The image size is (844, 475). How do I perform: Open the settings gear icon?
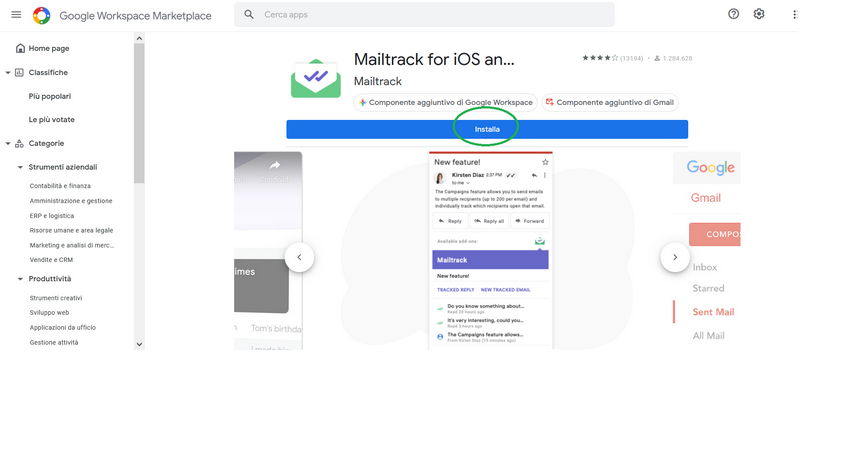pyautogui.click(x=758, y=14)
